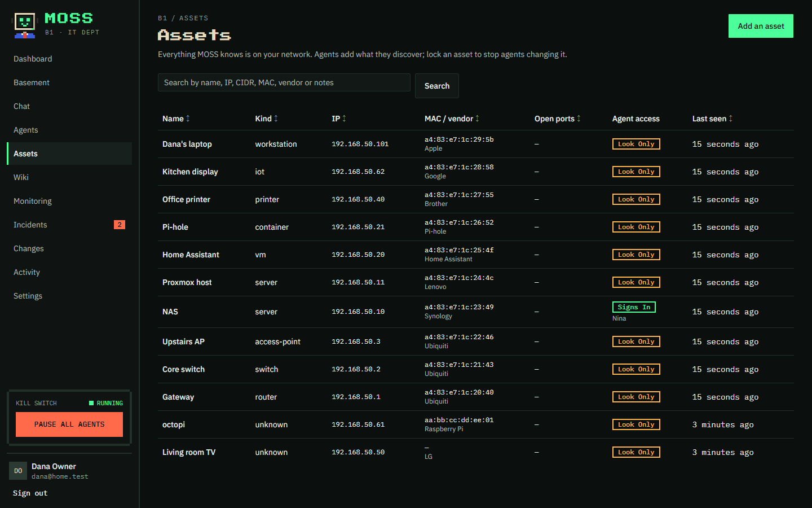The width and height of the screenshot is (812, 508).
Task: Focus the asset search field
Action: tap(284, 82)
